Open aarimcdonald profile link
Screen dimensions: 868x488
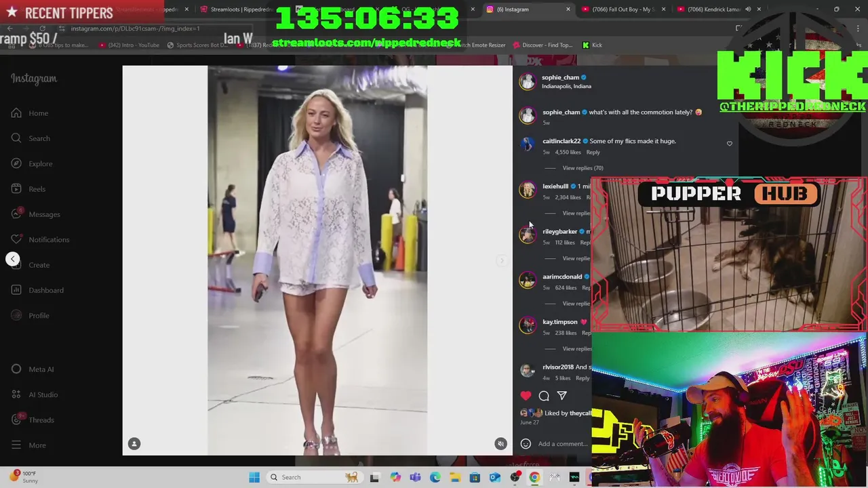[562, 277]
